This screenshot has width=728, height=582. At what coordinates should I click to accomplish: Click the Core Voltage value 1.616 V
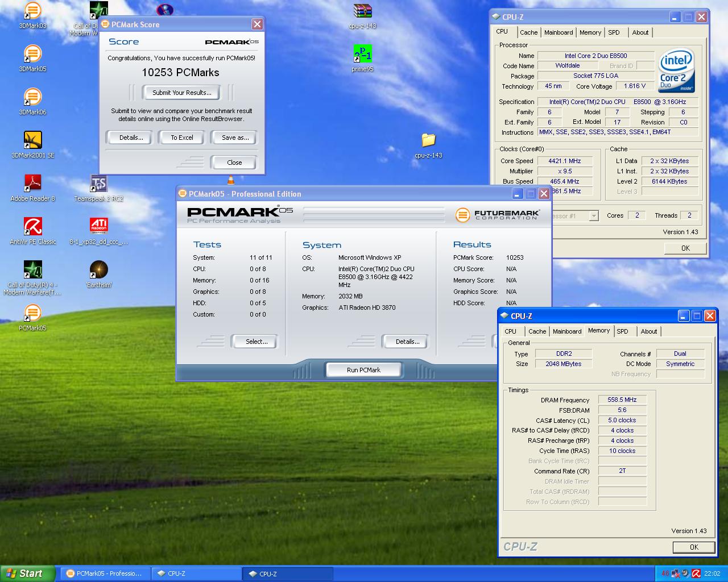(634, 86)
